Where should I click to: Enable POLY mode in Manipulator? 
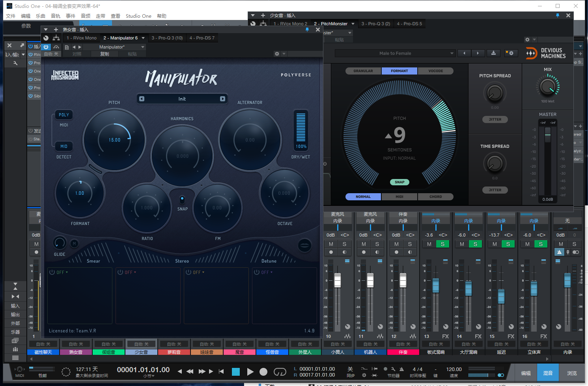pos(64,115)
